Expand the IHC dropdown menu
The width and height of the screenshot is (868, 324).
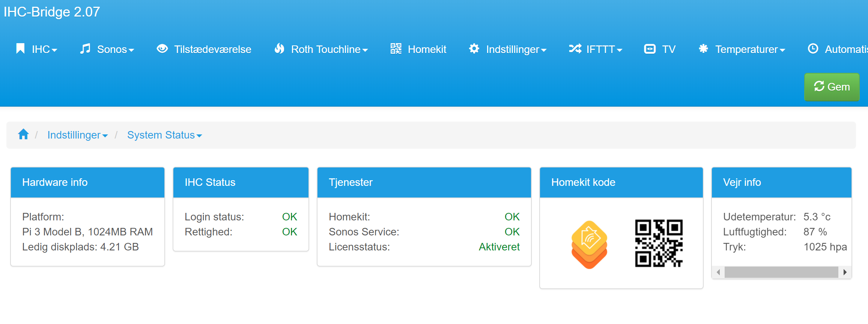[x=37, y=49]
